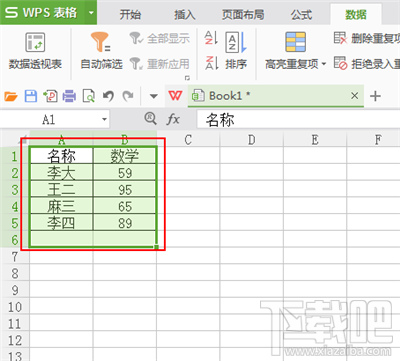
Task: Print the document with printer icon
Action: pyautogui.click(x=69, y=96)
